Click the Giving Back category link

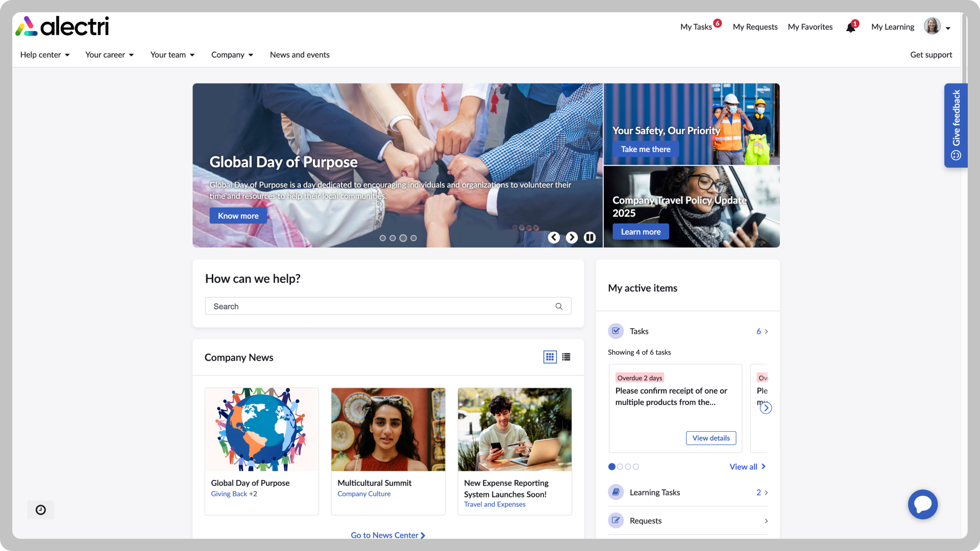[229, 494]
